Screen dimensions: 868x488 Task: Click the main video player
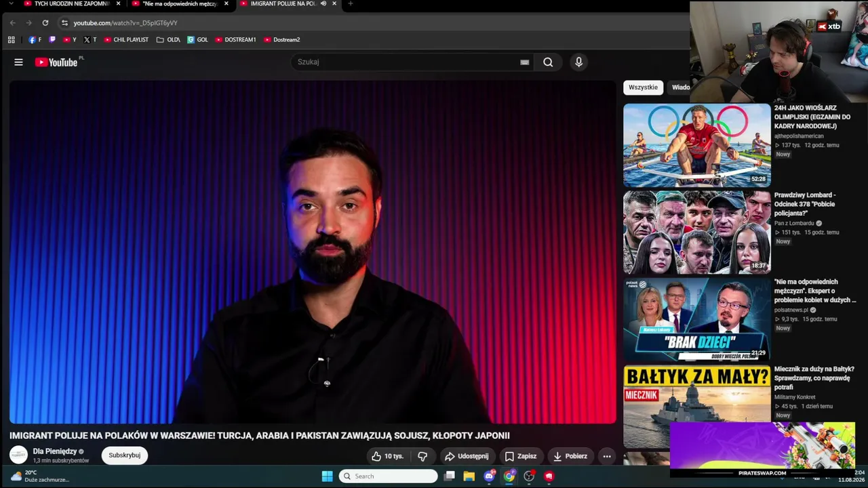313,252
